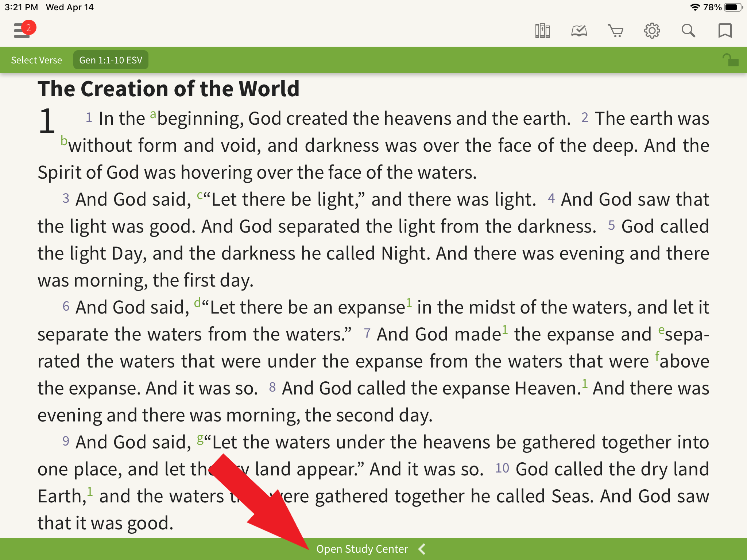Tap verse number 6
Screen dimensions: 747x560
(66, 306)
